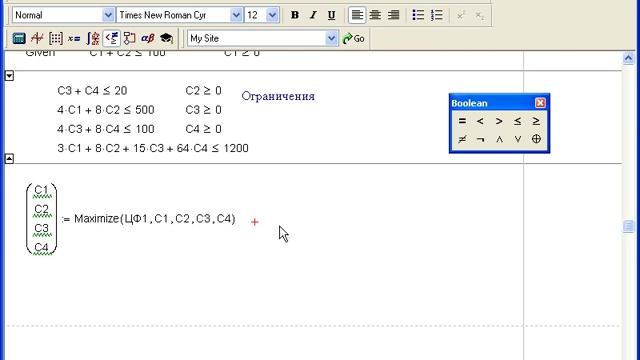Image resolution: width=640 pixels, height=360 pixels.
Task: Select the Ограничения text label
Action: [278, 96]
